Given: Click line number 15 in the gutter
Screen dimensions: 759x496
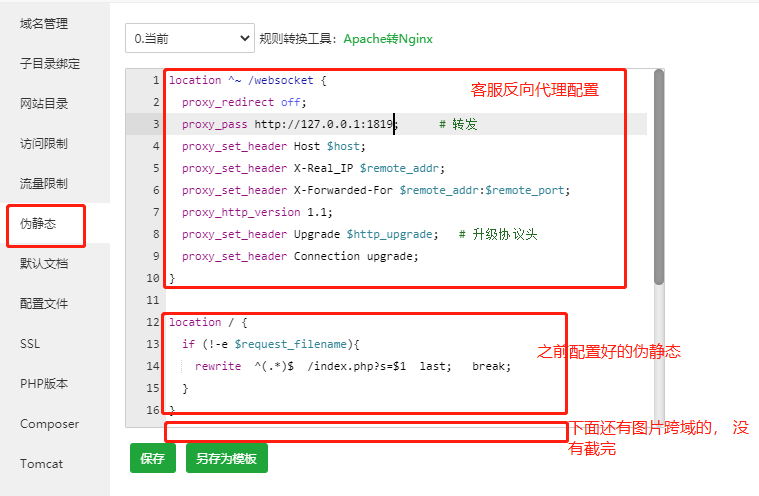Looking at the screenshot, I should pos(152,388).
